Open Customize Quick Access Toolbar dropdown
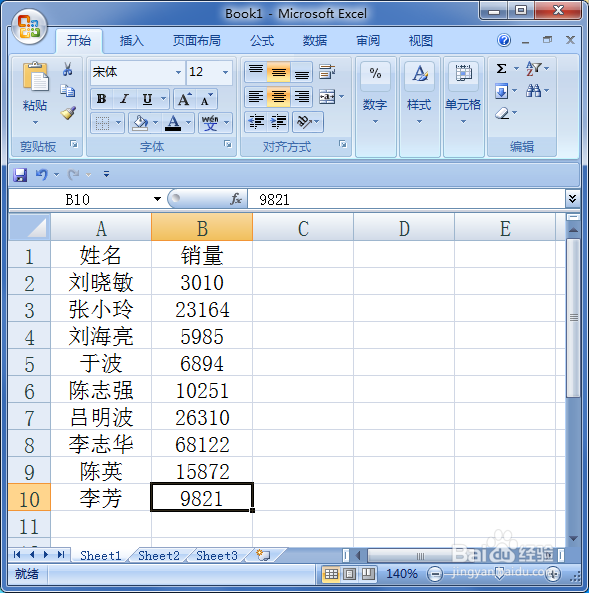 tap(106, 174)
